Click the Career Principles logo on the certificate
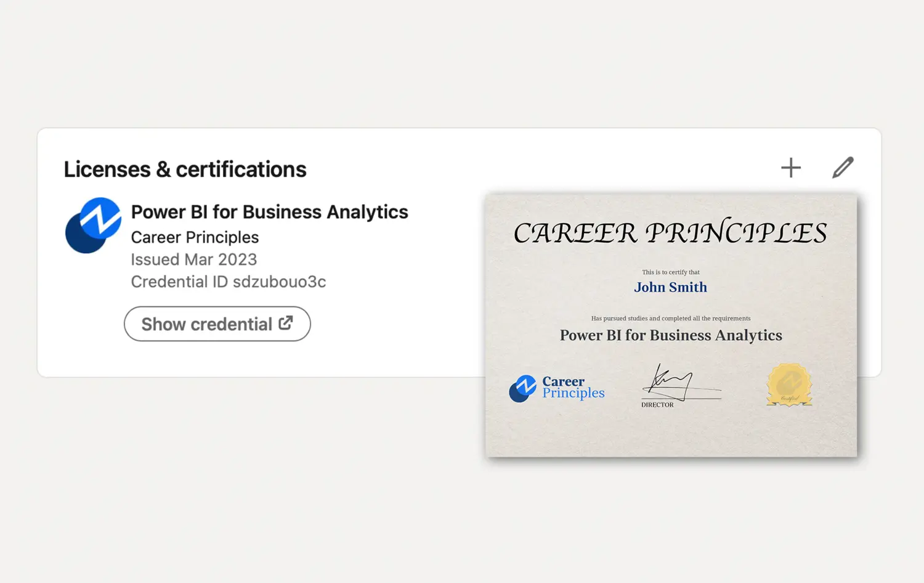The height and width of the screenshot is (583, 924). click(x=556, y=388)
